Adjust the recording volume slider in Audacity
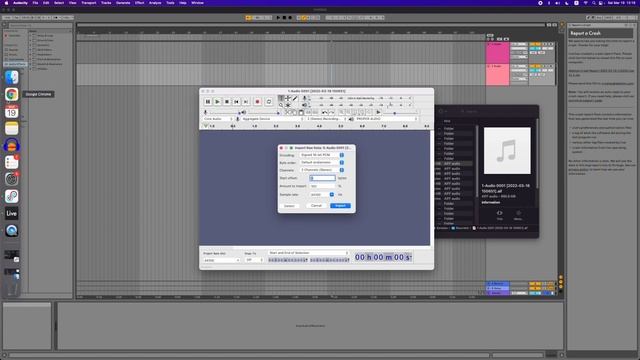The image size is (640, 360). [223, 113]
